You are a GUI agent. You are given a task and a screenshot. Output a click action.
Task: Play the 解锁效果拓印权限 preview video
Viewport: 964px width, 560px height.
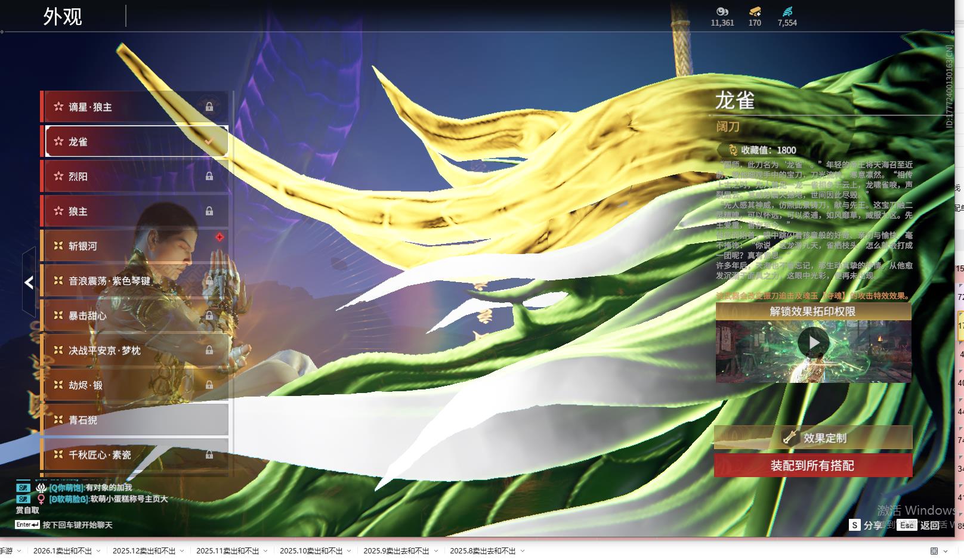coord(814,343)
